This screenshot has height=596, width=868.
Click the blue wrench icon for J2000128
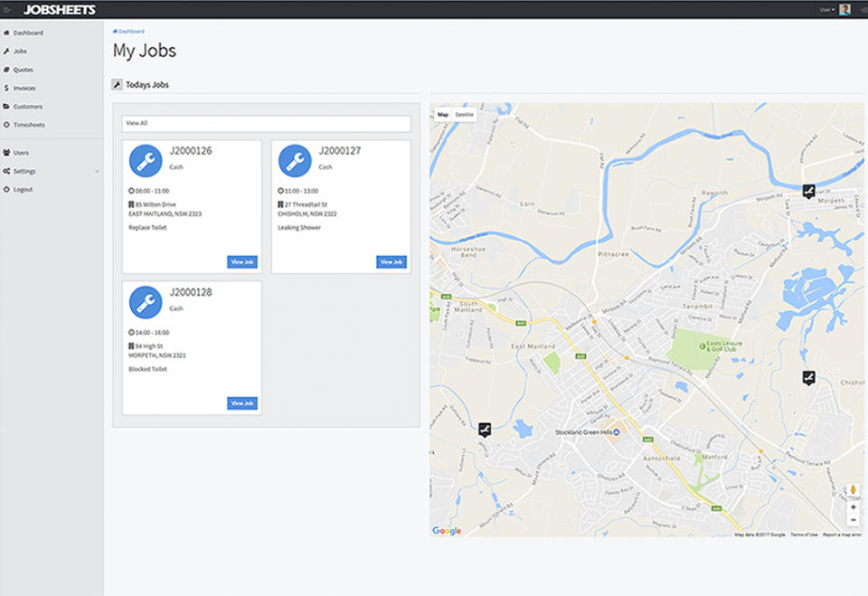[x=146, y=302]
